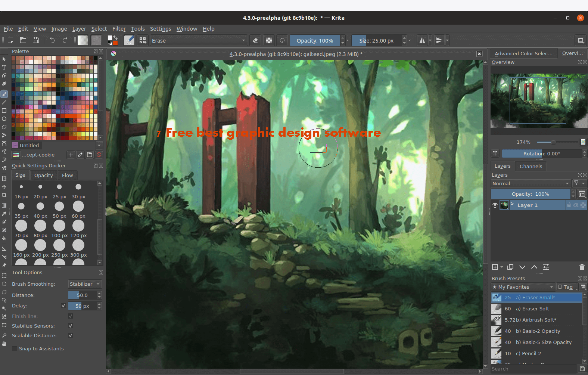Toggle Stabilize Sensors checkbox
Screen dimensions: 588x375
click(x=71, y=326)
